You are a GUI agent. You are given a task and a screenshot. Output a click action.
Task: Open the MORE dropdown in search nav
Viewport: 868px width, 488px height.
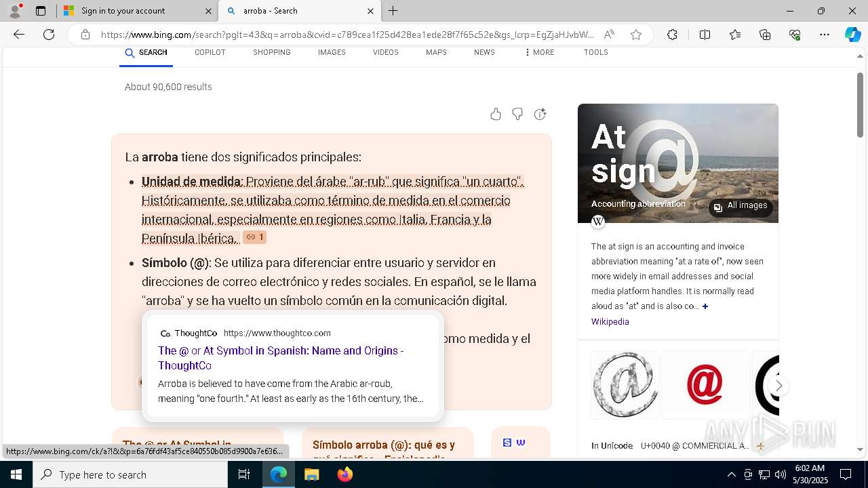pyautogui.click(x=539, y=52)
